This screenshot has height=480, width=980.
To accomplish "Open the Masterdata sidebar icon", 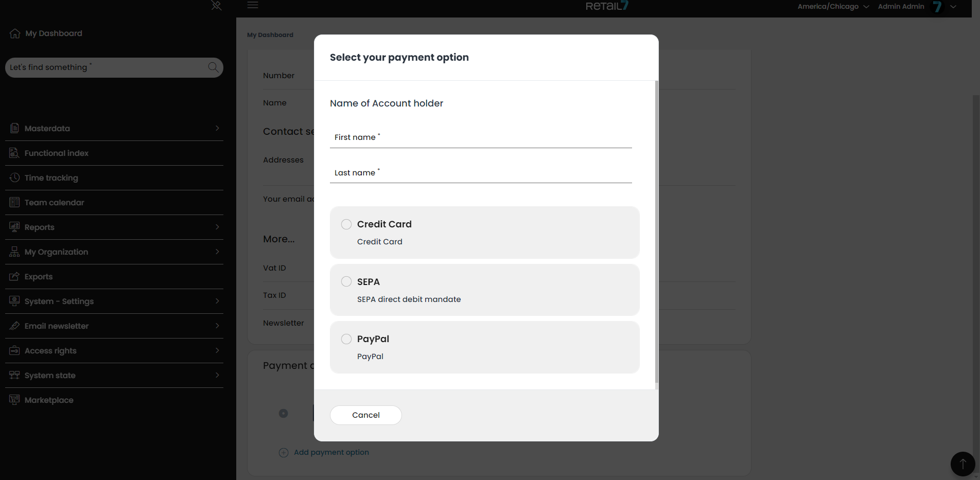I will (14, 128).
